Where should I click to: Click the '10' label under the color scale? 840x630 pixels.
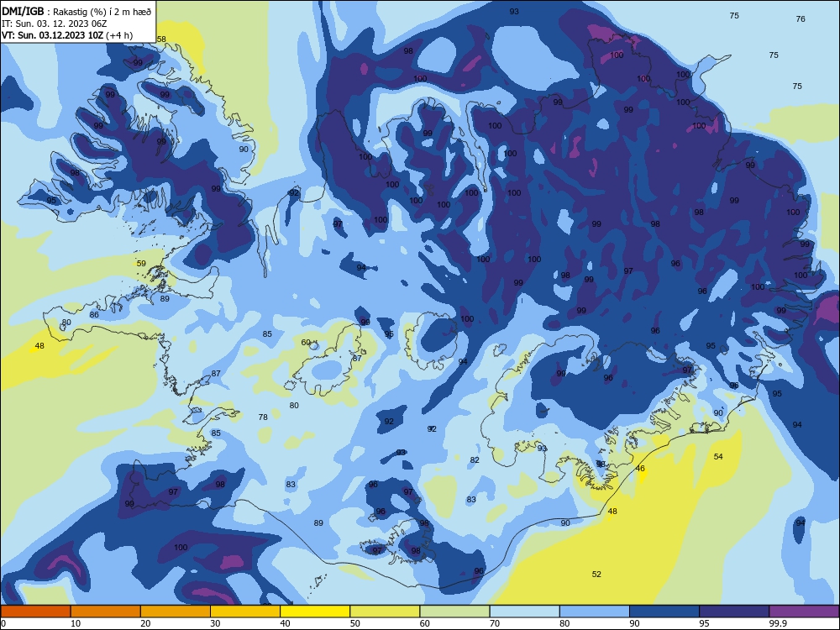click(x=76, y=623)
